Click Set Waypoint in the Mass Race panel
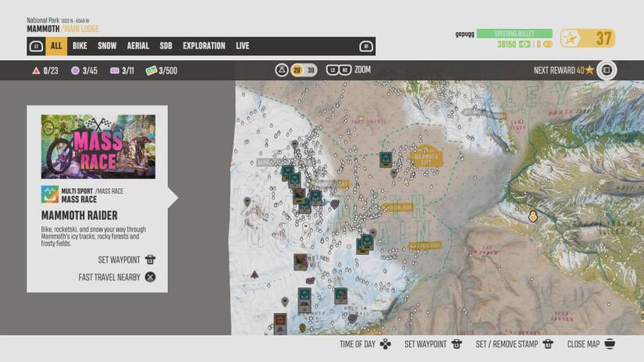Screen dimensions: 644x362 127,260
